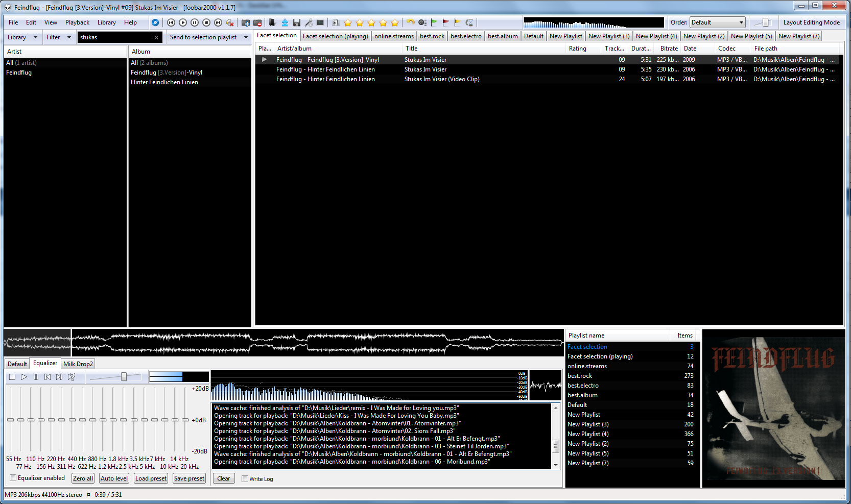Click the blue double up-arrow icon
Viewport: 851px width, 504px height.
click(285, 22)
